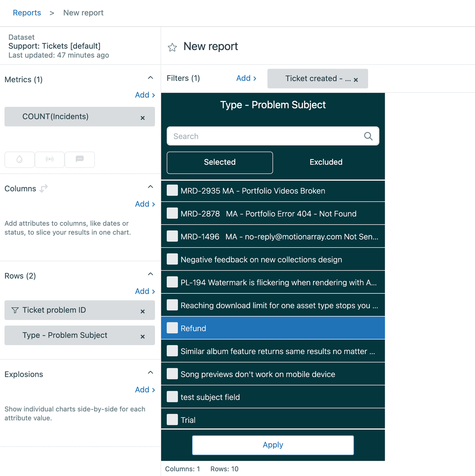Click the water drop metric type icon
The height and width of the screenshot is (476, 475).
(x=19, y=159)
